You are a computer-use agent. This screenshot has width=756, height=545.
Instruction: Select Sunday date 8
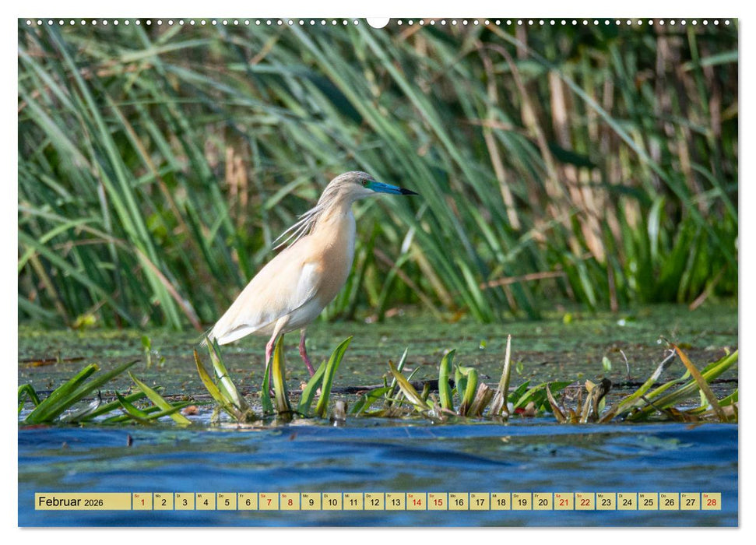pyautogui.click(x=289, y=503)
